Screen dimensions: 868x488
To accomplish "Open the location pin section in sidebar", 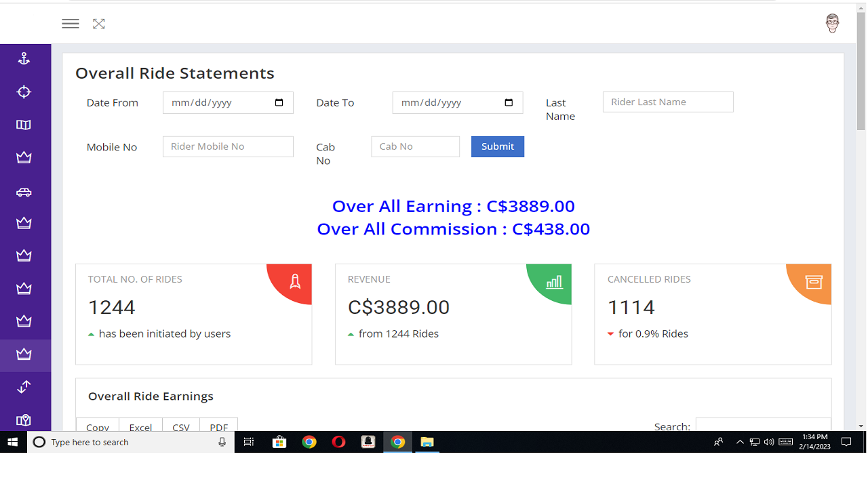I will pos(25,420).
